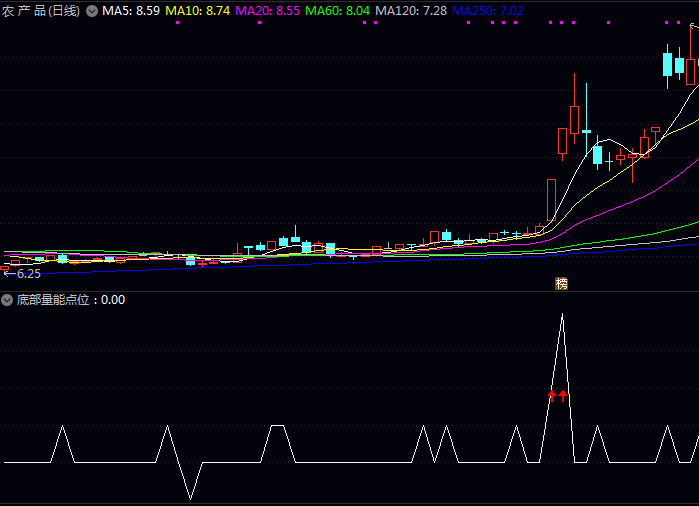
Task: Click the MA60 8.04 green label
Action: click(x=337, y=11)
